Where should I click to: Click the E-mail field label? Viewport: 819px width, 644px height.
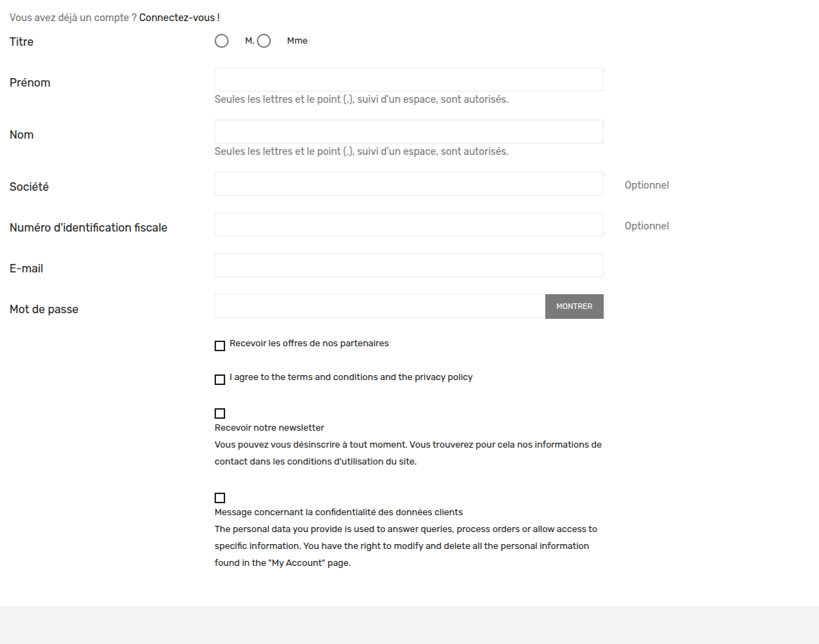[26, 268]
